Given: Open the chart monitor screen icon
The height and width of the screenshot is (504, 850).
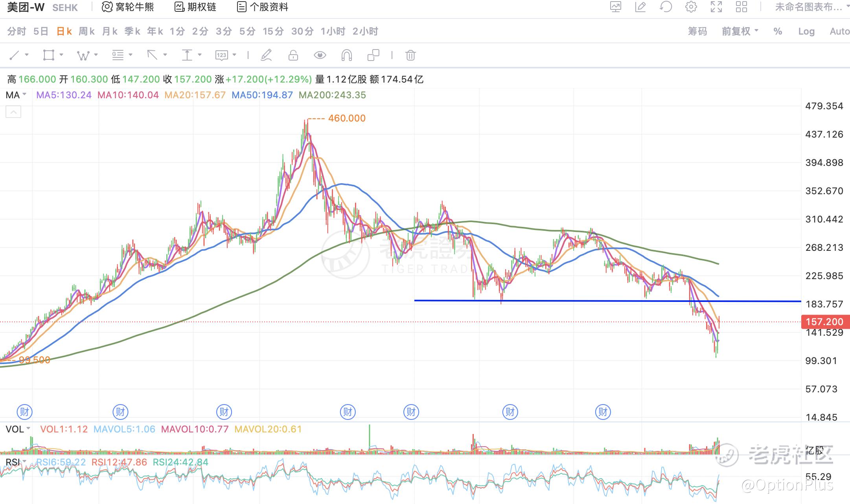Looking at the screenshot, I should 616,7.
